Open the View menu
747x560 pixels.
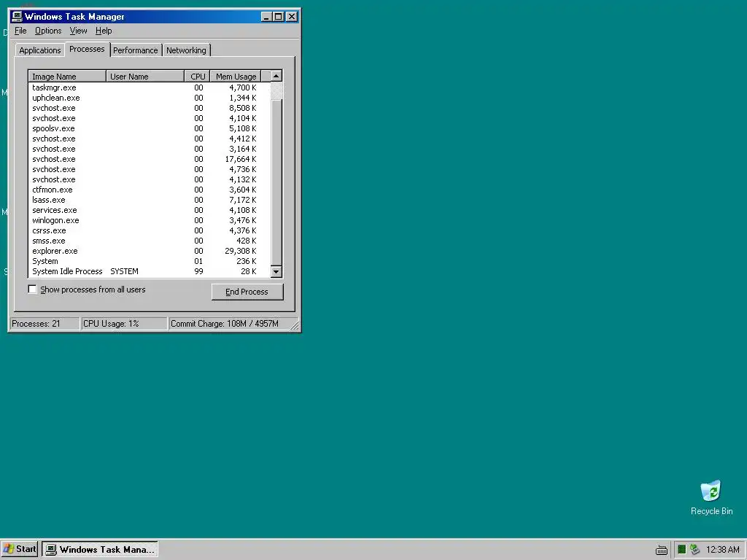[x=78, y=31]
